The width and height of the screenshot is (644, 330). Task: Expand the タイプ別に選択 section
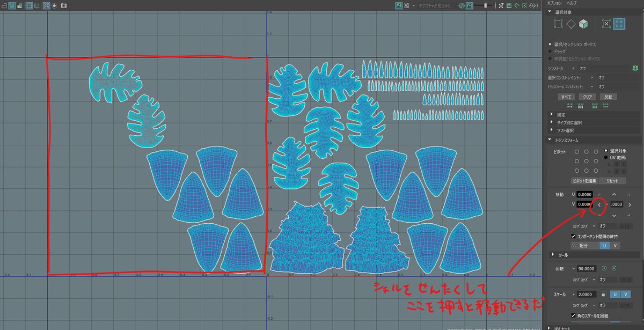point(594,122)
